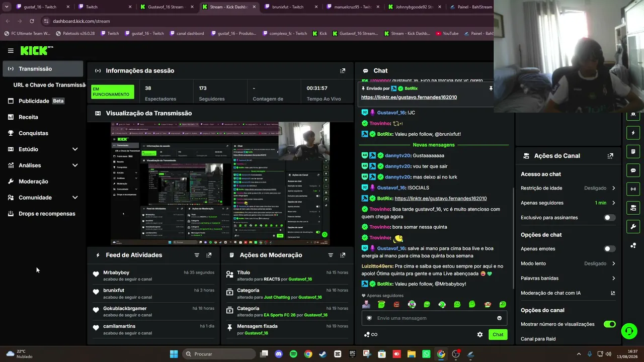Open the emoji picker in the message box
The width and height of the screenshot is (644, 362).
click(499, 318)
